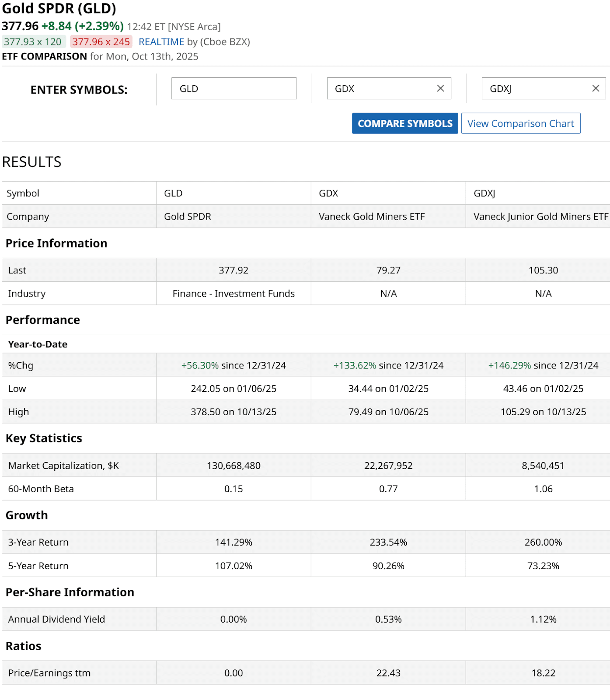Focus the GLD symbol input field
The height and width of the screenshot is (700, 610).
tap(234, 88)
